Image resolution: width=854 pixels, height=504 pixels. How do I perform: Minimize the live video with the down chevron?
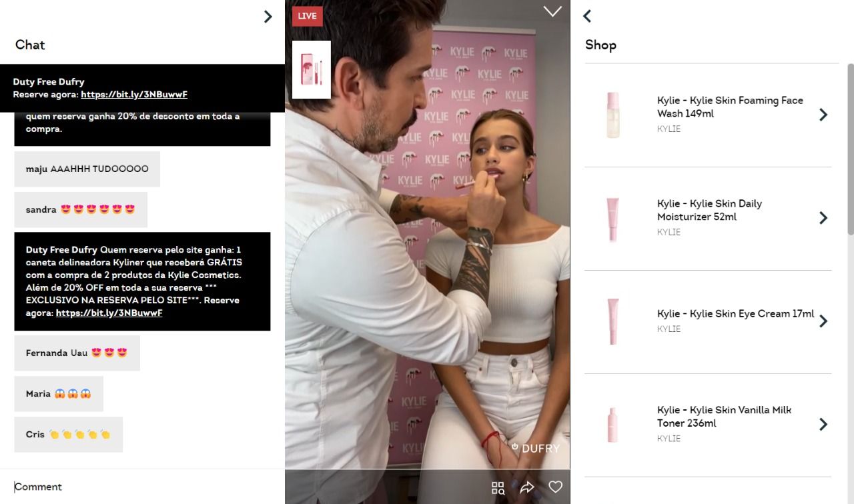point(552,11)
